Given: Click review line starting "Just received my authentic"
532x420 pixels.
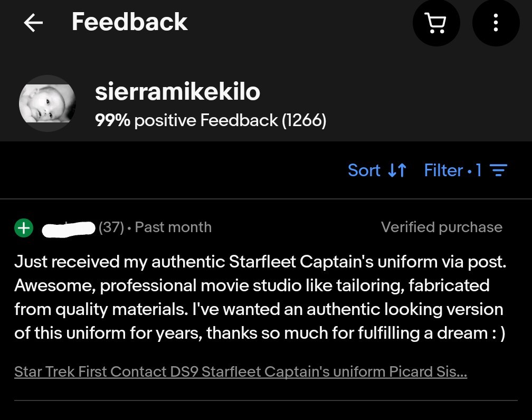Looking at the screenshot, I should pyautogui.click(x=260, y=262).
